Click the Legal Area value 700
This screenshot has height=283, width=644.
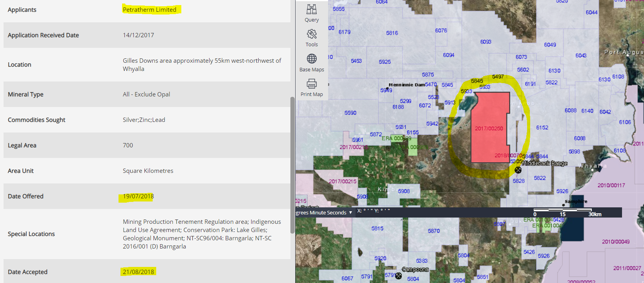point(128,145)
